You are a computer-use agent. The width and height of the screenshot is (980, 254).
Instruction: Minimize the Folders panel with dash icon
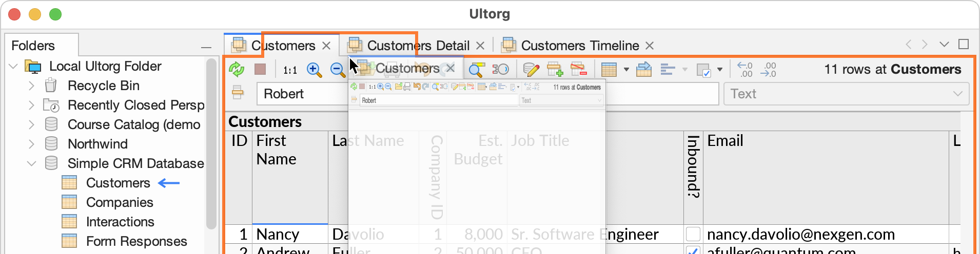click(x=206, y=47)
